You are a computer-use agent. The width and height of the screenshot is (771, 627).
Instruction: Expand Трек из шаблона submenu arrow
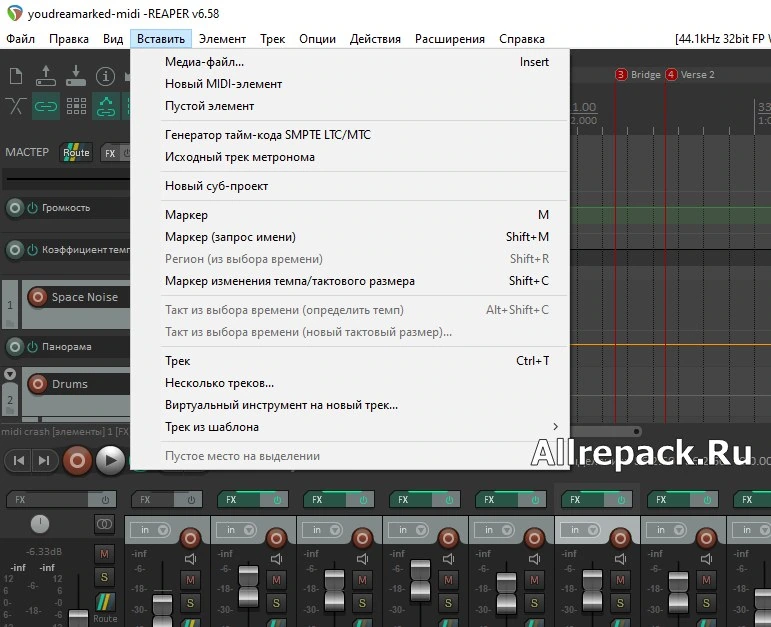tap(555, 427)
